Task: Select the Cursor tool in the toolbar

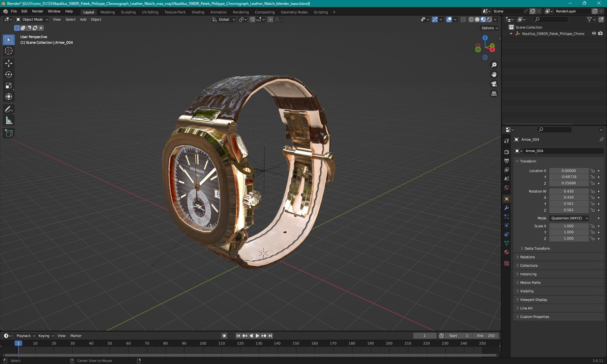Action: pyautogui.click(x=9, y=51)
